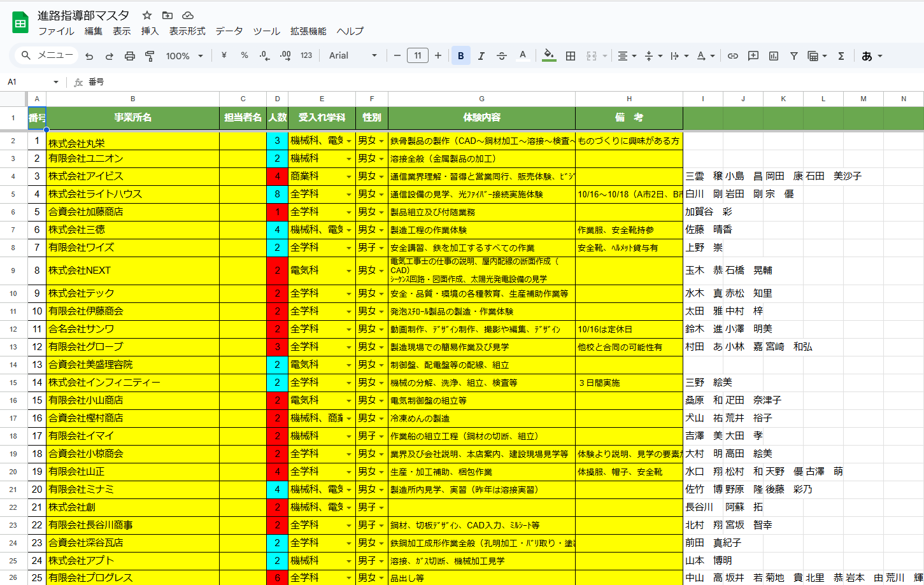This screenshot has height=585, width=924.
Task: Click the increase font size plus button
Action: [x=438, y=56]
